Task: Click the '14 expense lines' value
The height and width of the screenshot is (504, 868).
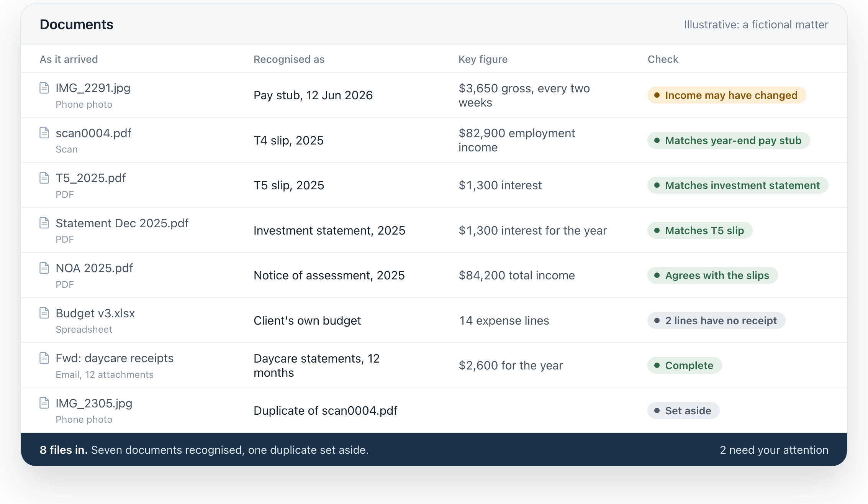Action: coord(504,320)
